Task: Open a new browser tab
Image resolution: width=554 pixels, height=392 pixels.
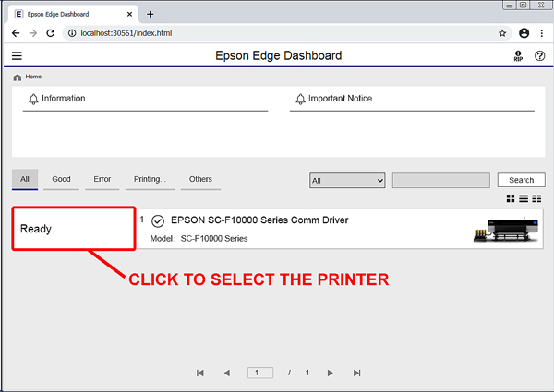Action: [x=151, y=14]
